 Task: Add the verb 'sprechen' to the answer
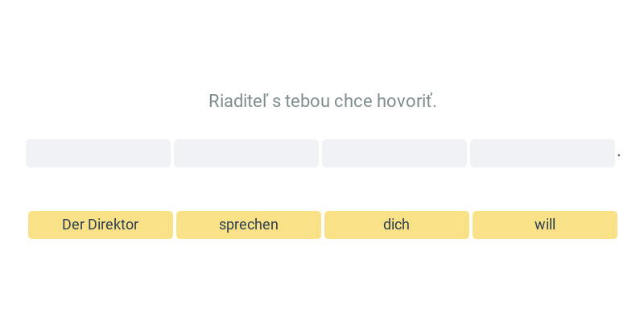[249, 225]
